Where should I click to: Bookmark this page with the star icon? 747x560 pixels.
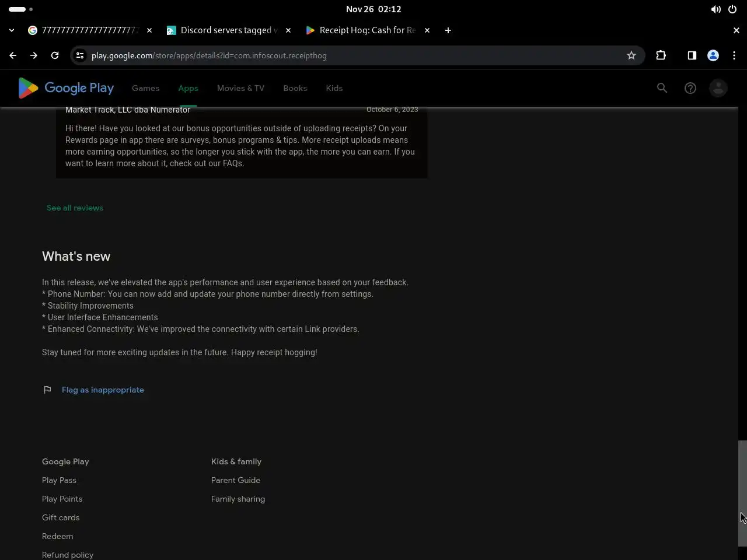(631, 55)
